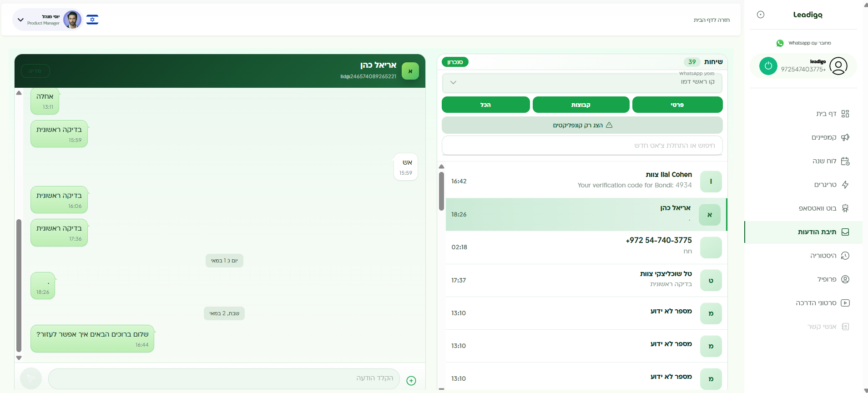Click the Israel flag language icon
The height and width of the screenshot is (393, 868).
click(92, 20)
